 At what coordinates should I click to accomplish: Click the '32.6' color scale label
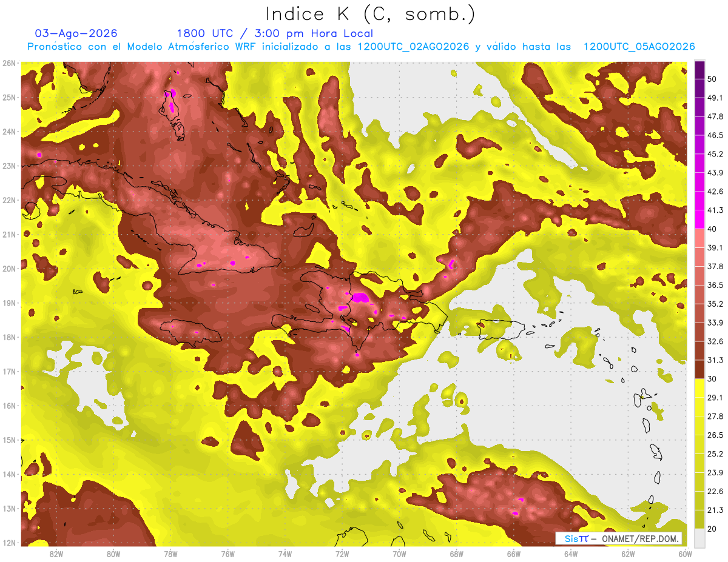pos(715,341)
